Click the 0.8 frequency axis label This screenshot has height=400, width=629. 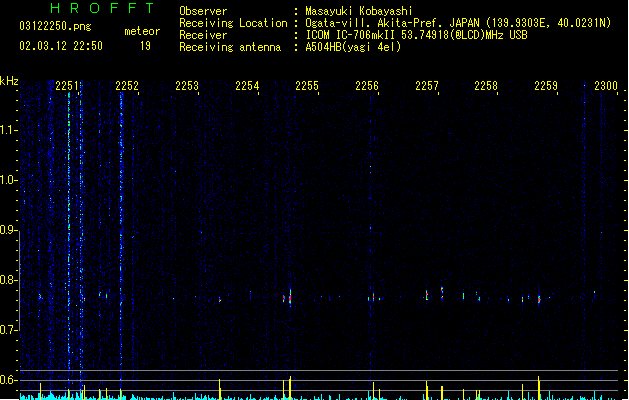click(8, 280)
